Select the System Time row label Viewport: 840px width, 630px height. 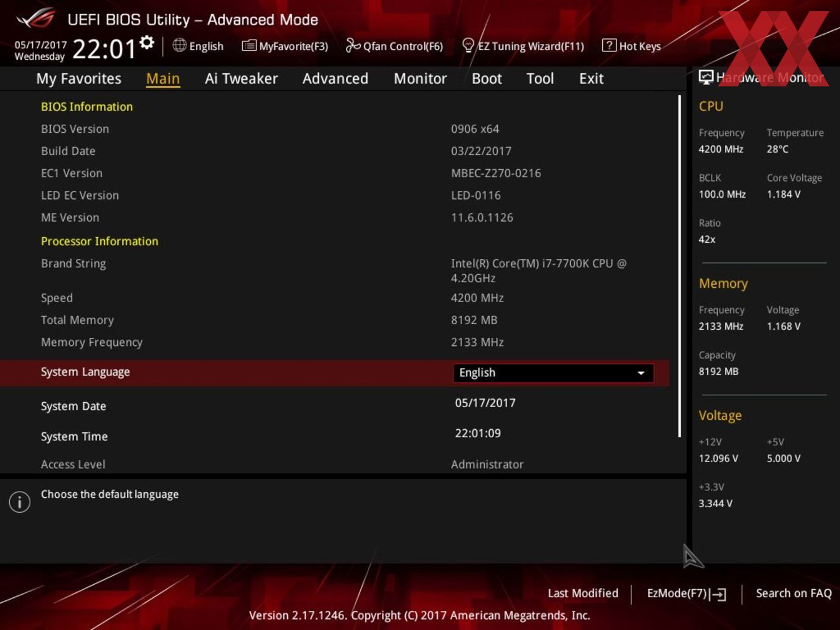tap(74, 436)
